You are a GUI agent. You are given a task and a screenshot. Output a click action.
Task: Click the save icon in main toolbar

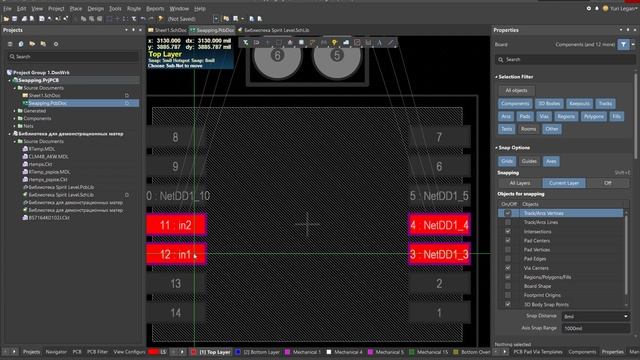pyautogui.click(x=14, y=19)
